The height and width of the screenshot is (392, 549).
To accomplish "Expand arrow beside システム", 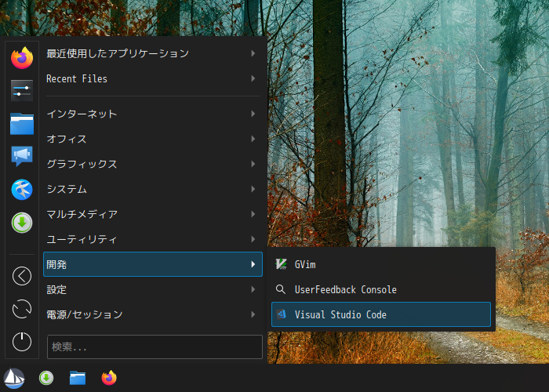I will click(253, 189).
